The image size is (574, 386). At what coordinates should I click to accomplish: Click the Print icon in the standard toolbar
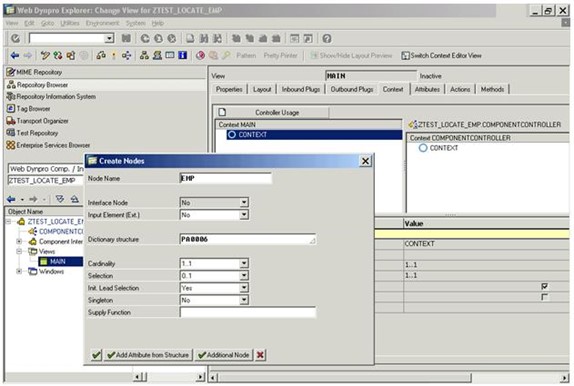click(190, 38)
